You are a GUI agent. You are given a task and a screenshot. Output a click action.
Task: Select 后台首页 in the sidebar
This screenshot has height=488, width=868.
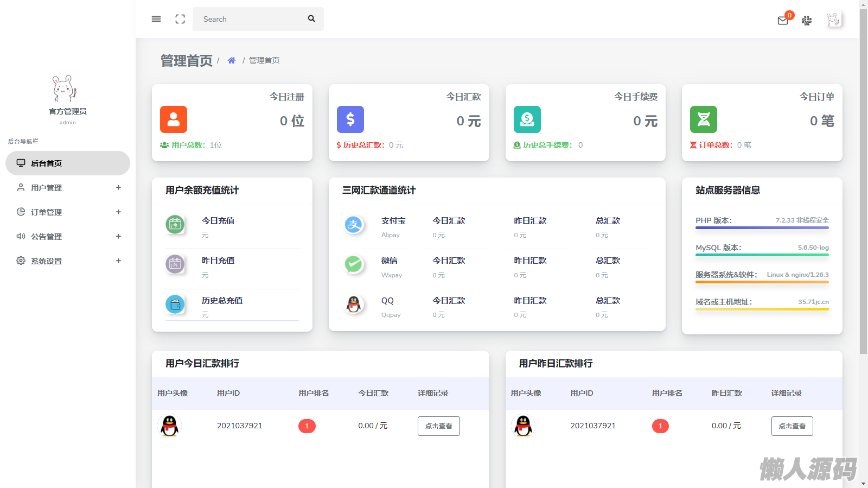[x=68, y=163]
